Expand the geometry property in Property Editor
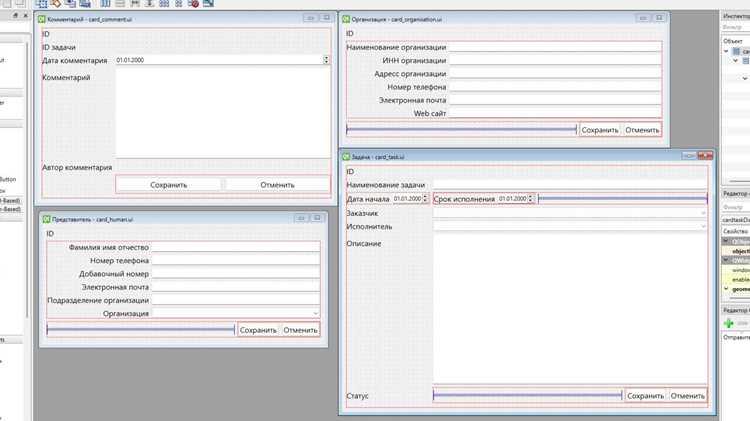This screenshot has width=750, height=421. pyautogui.click(x=726, y=289)
